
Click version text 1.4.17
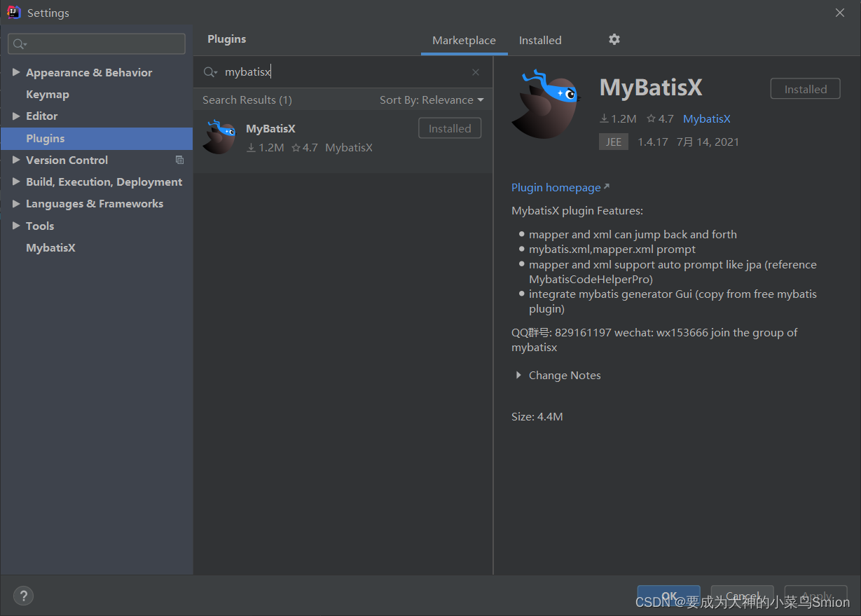tap(652, 142)
